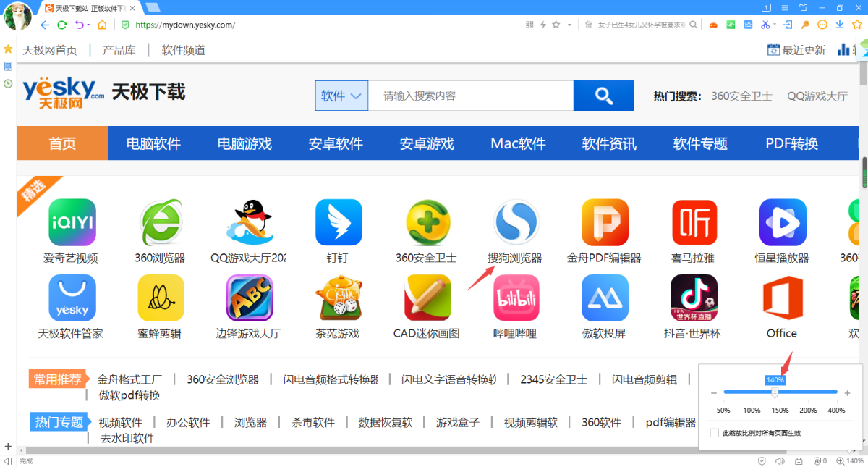The width and height of the screenshot is (868, 467).
Task: Open the Office app icon
Action: pos(783,298)
